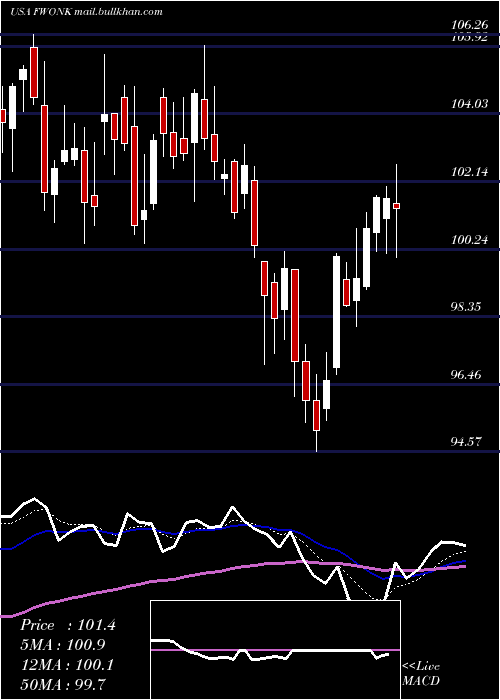Click the 5MA : 100.9 value
Image resolution: width=500 pixels, height=700 pixels.
[x=63, y=645]
